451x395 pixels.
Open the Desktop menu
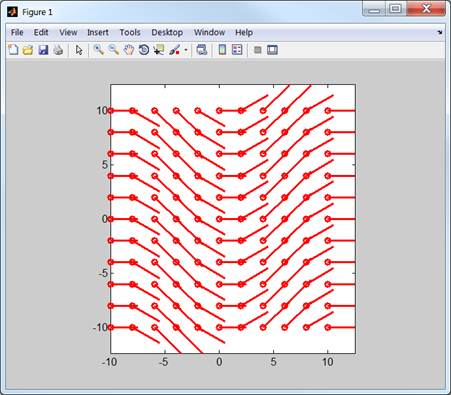click(x=167, y=32)
